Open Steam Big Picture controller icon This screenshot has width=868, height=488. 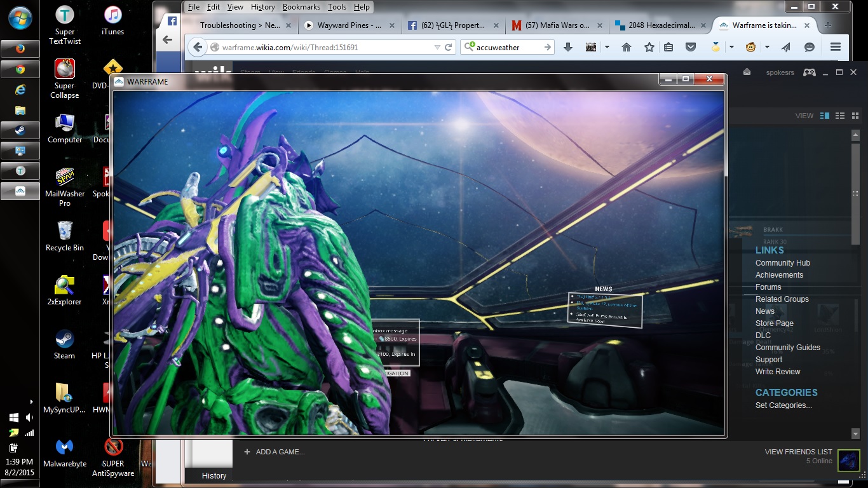809,72
